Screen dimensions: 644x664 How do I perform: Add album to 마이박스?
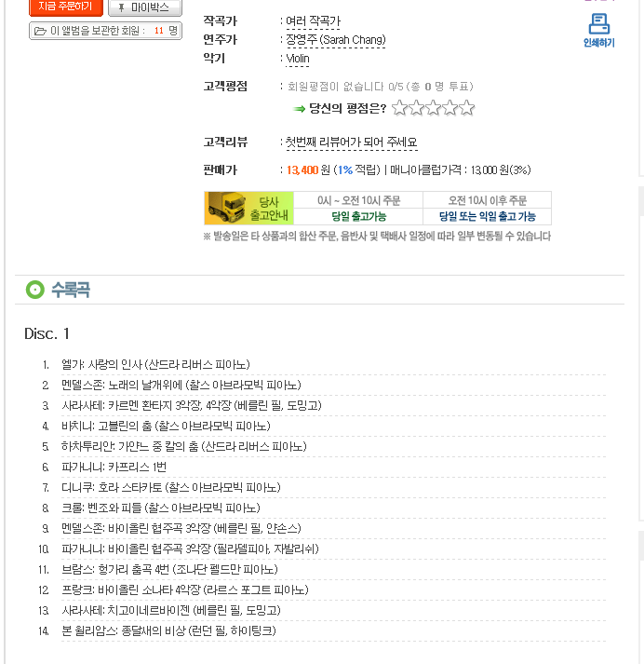(x=144, y=7)
